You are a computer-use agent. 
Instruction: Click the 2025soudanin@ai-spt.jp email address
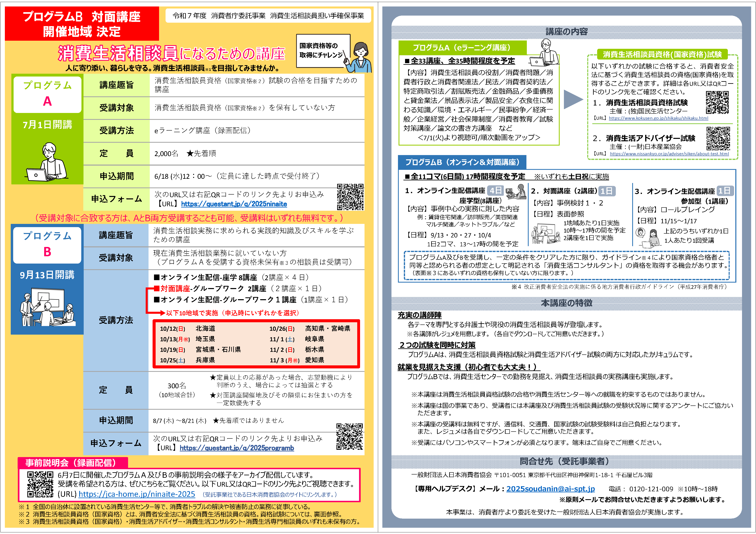pyautogui.click(x=550, y=489)
